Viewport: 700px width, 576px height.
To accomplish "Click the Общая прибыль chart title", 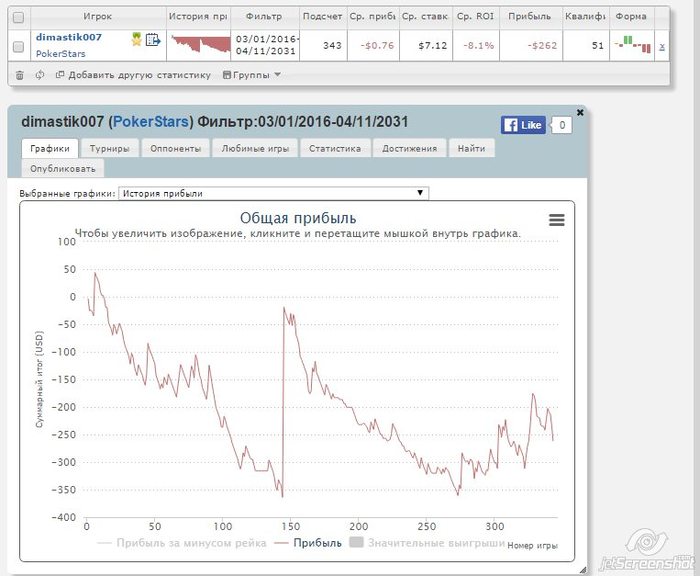I will pyautogui.click(x=298, y=218).
